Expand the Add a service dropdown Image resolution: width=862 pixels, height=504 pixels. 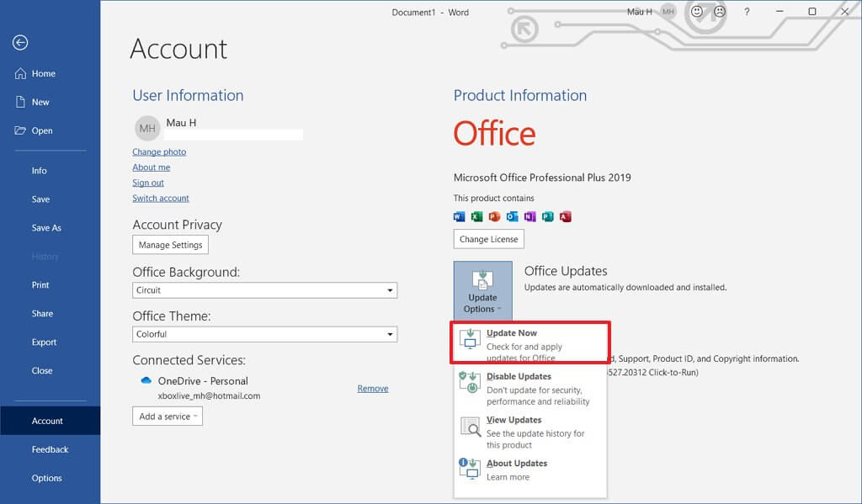pos(168,416)
